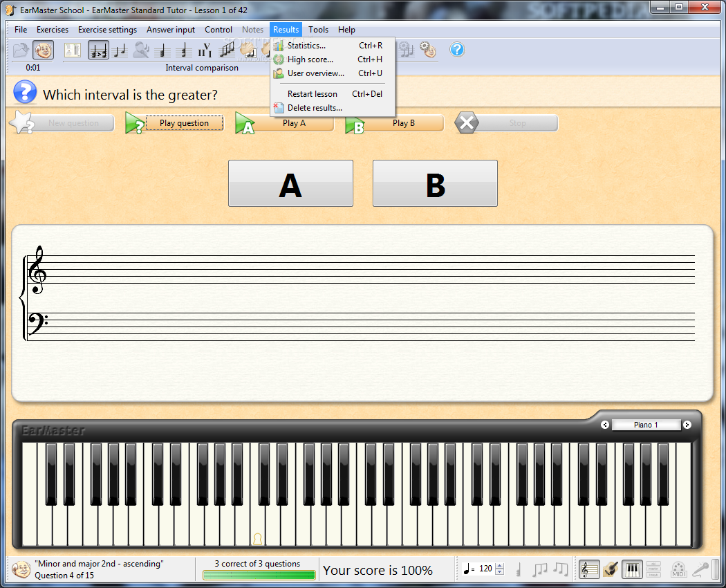Toggle the staff notation view icon
This screenshot has height=588, width=726.
pos(589,569)
